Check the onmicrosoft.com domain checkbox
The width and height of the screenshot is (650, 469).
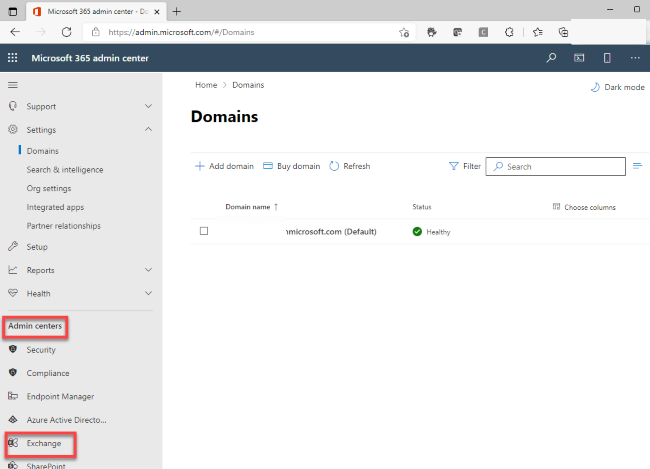point(204,231)
